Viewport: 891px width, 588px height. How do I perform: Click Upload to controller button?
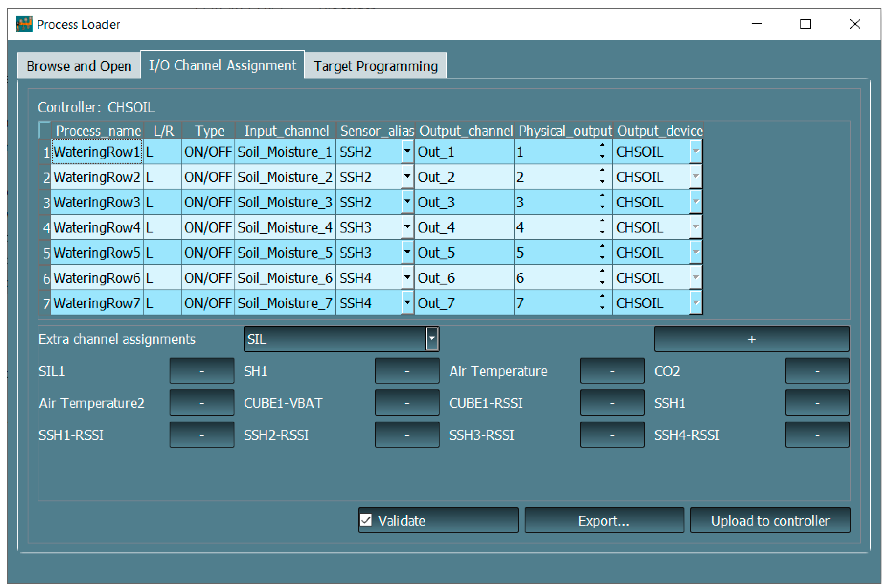point(770,520)
